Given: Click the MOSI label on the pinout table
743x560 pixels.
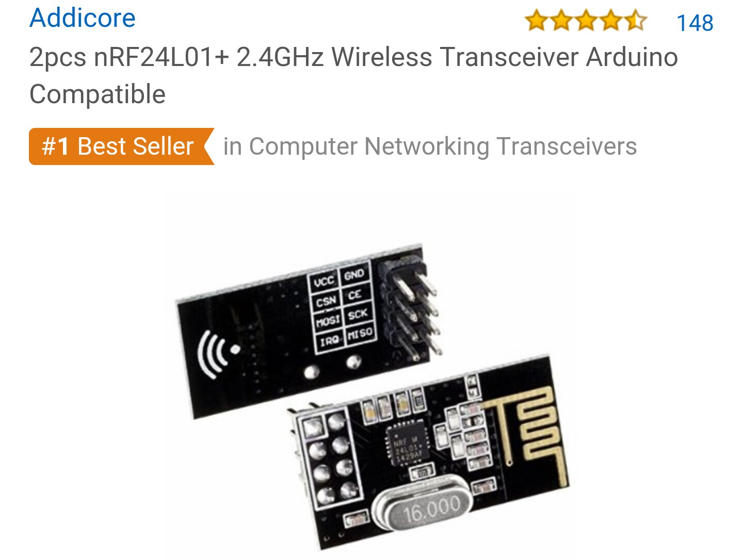Looking at the screenshot, I should tap(328, 321).
